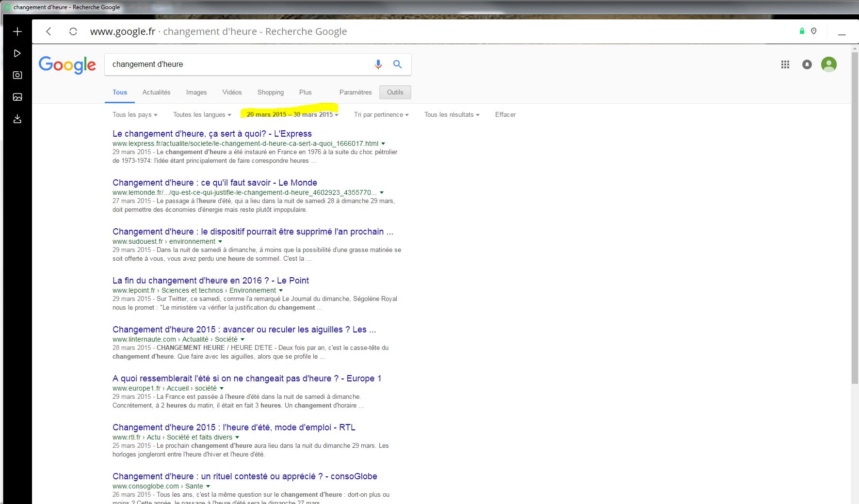This screenshot has height=504, width=859.
Task: Start voice search with microphone icon
Action: click(x=378, y=64)
